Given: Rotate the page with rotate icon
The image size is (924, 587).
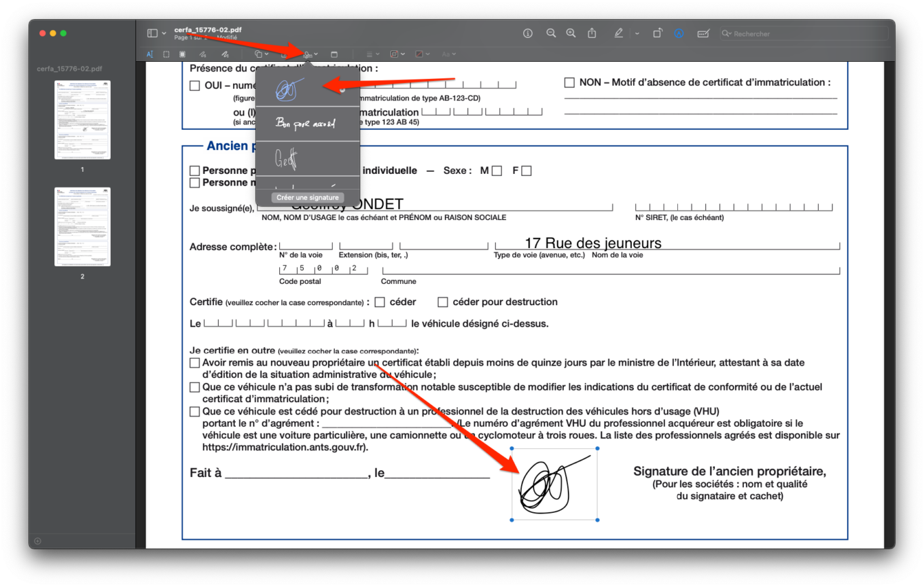Looking at the screenshot, I should click(x=658, y=33).
